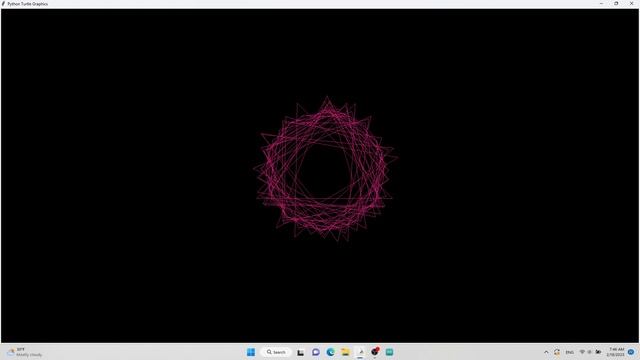
Task: Open File Explorer from the taskbar
Action: [x=345, y=352]
